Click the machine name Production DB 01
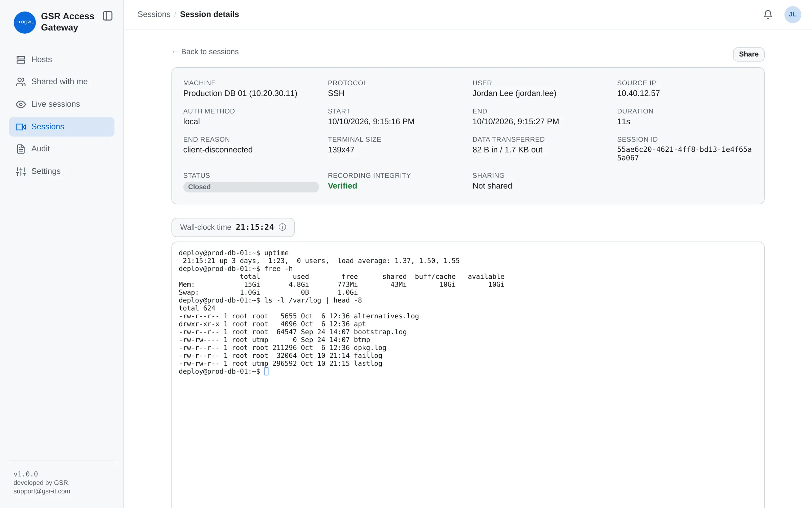Viewport: 812px width, 508px height. [x=240, y=93]
